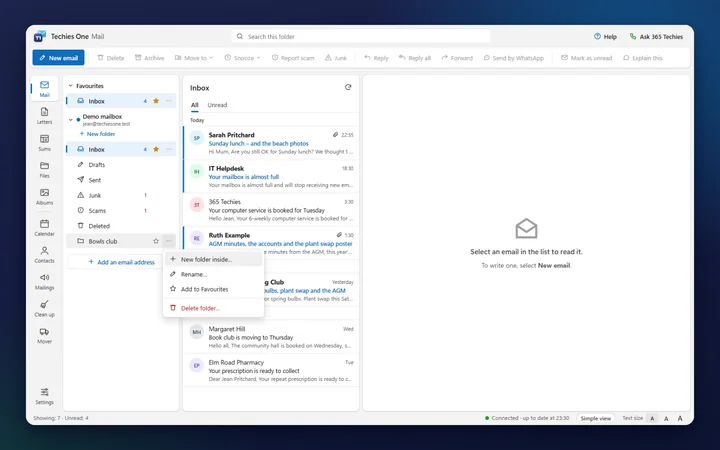This screenshot has height=450, width=720.
Task: Click the Forward toolbar button
Action: 457,58
